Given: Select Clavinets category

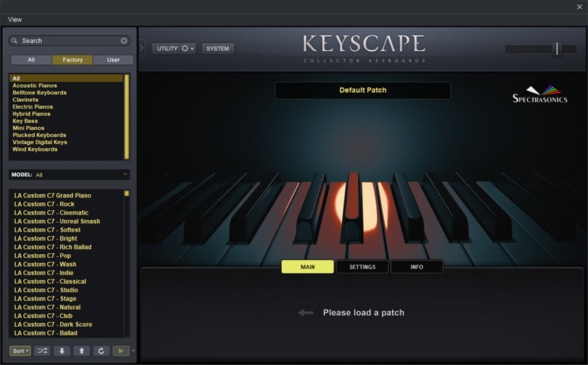Looking at the screenshot, I should (x=25, y=100).
